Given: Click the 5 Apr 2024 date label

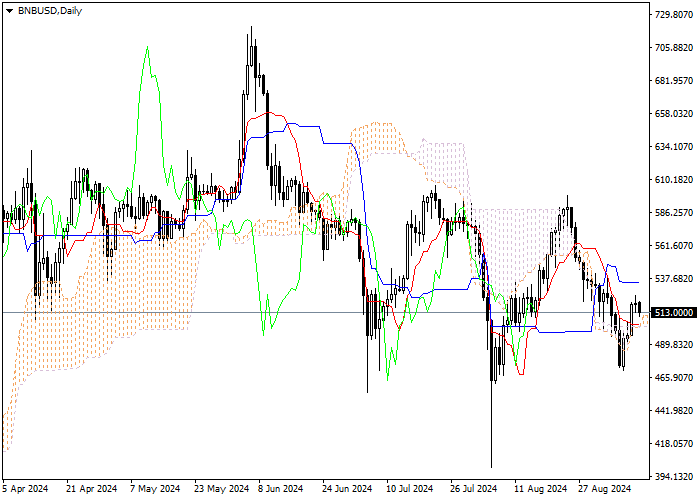Looking at the screenshot, I should (x=25, y=489).
